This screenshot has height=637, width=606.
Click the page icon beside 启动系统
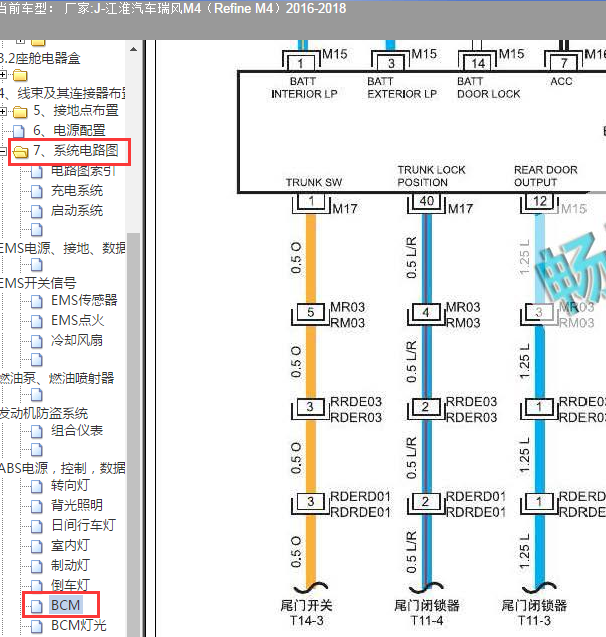point(37,211)
